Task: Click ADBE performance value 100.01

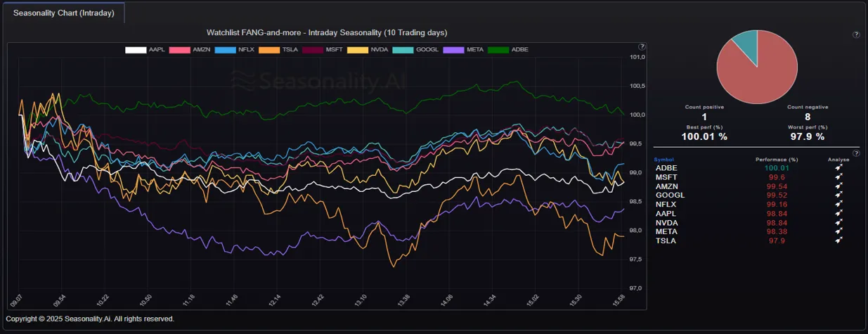Action: [777, 168]
